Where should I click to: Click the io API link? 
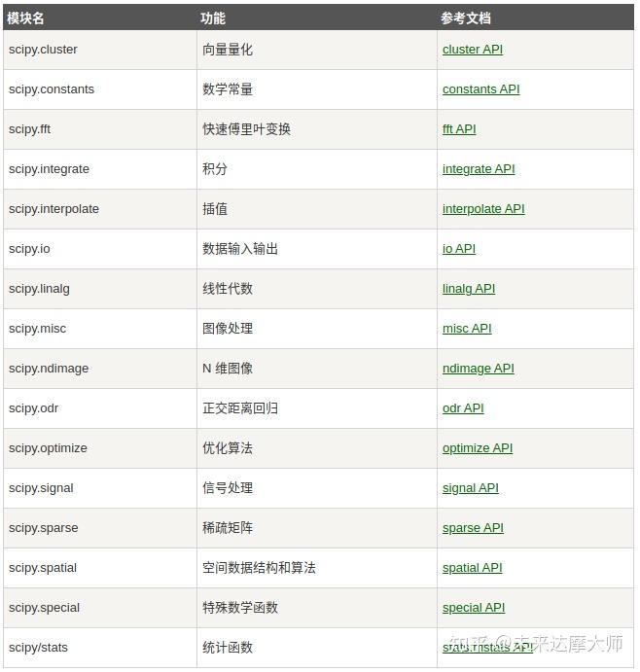(458, 249)
